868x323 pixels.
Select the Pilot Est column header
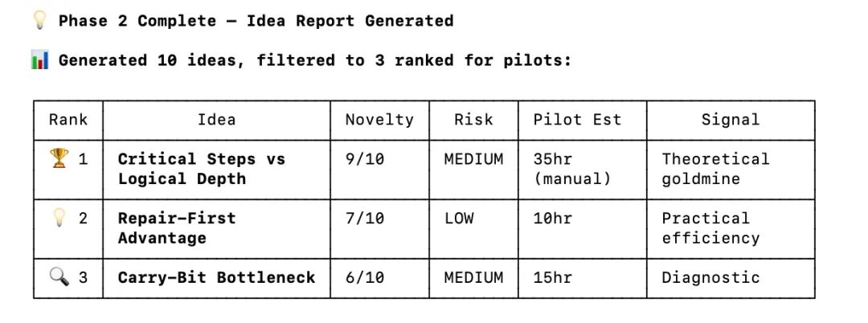pos(577,120)
